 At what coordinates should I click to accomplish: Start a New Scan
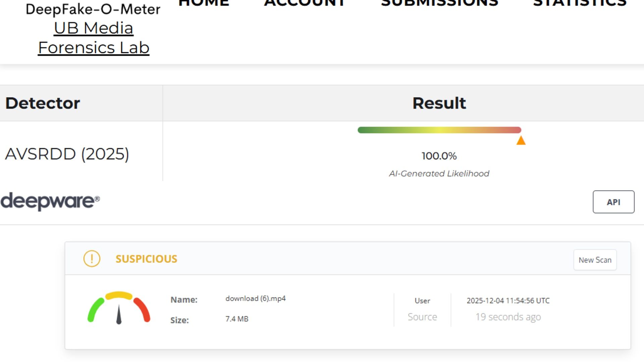[595, 260]
